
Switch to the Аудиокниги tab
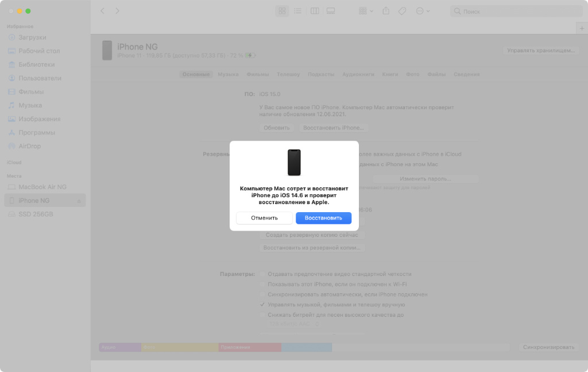coord(358,74)
